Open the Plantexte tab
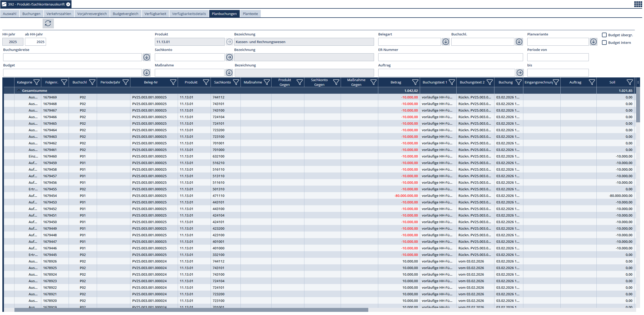The width and height of the screenshot is (644, 315). (250, 14)
